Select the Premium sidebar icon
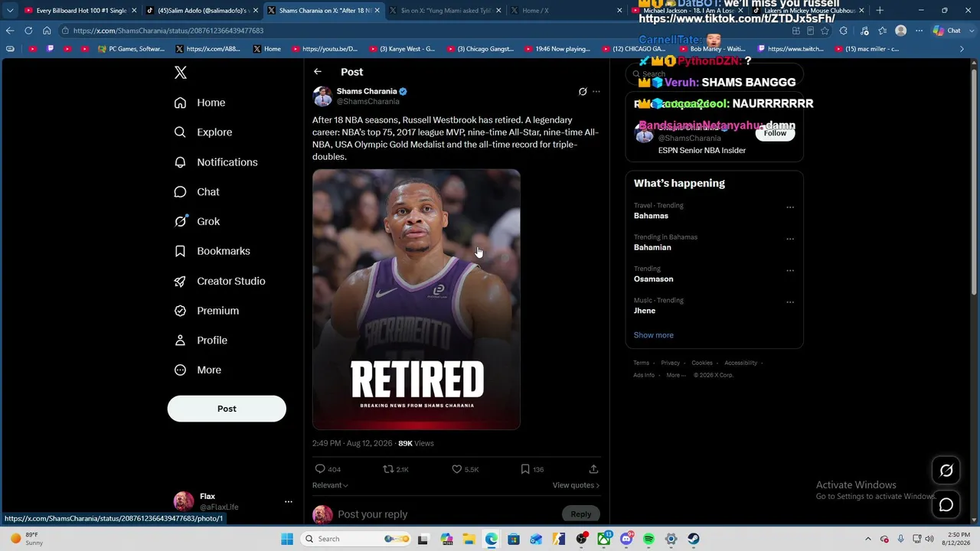980x551 pixels. pos(180,311)
